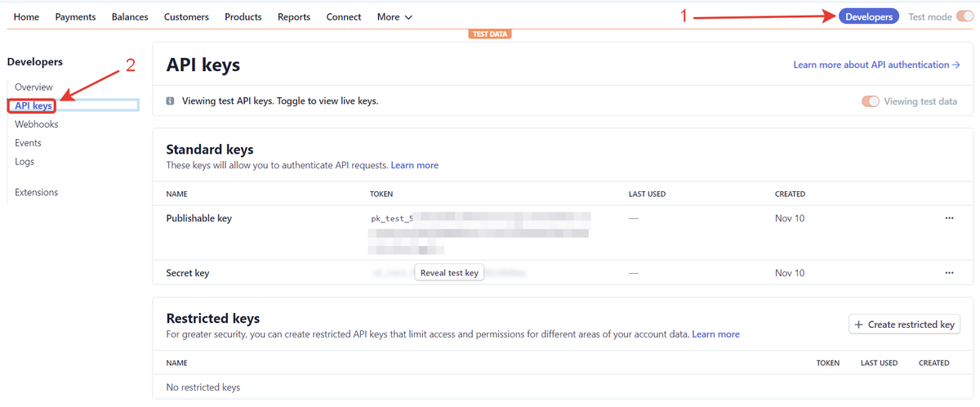Screen dimensions: 980x407
Task: Toggle the Viewing test data switch
Action: [871, 101]
